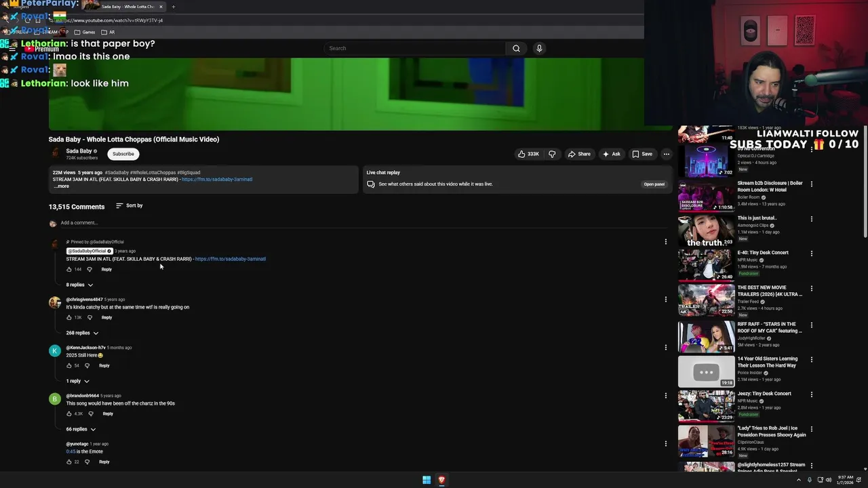Click the search magnifier button
Viewport: 868px width, 488px height.
pyautogui.click(x=516, y=48)
